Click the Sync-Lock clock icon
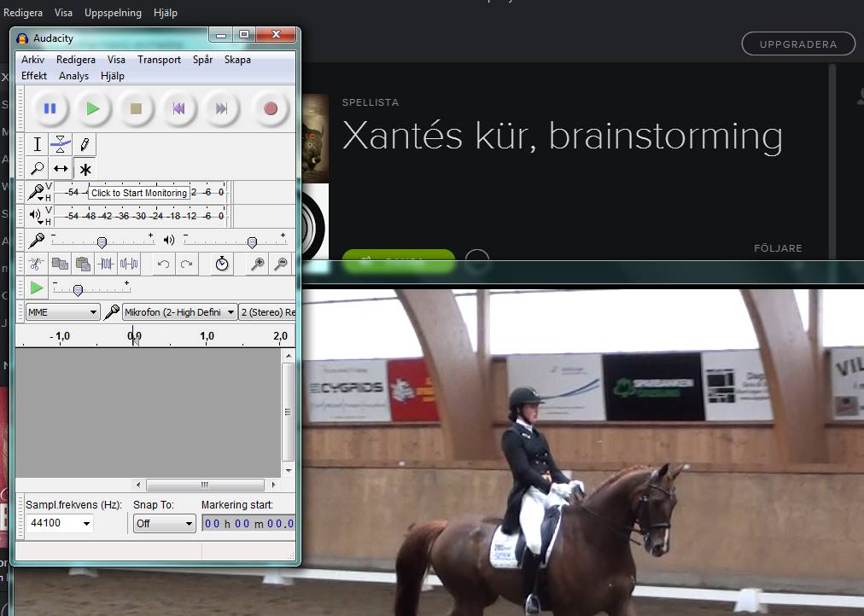 (222, 264)
